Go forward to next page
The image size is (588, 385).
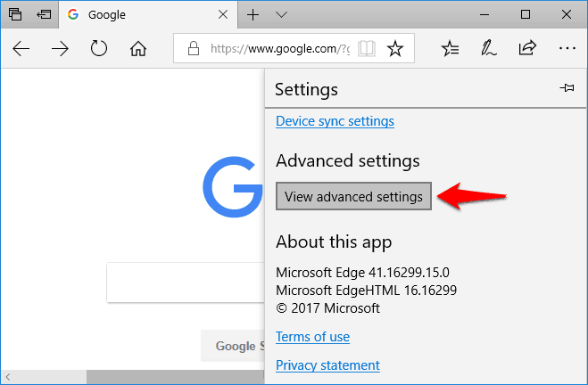[x=60, y=49]
